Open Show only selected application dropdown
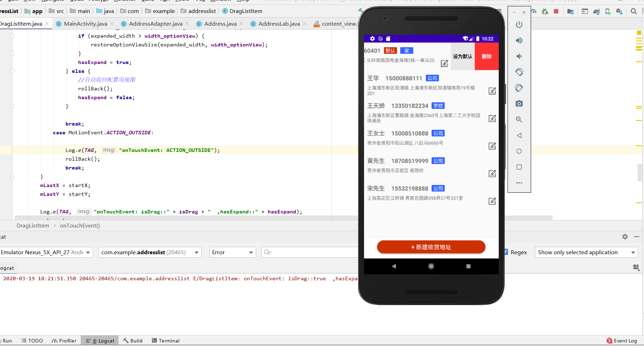The width and height of the screenshot is (644, 346). (586, 252)
